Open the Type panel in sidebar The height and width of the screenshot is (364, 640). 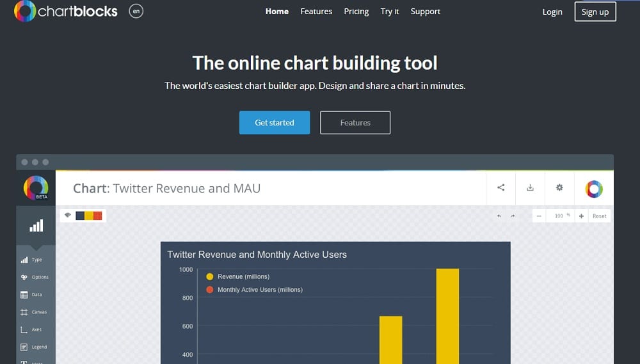point(31,260)
